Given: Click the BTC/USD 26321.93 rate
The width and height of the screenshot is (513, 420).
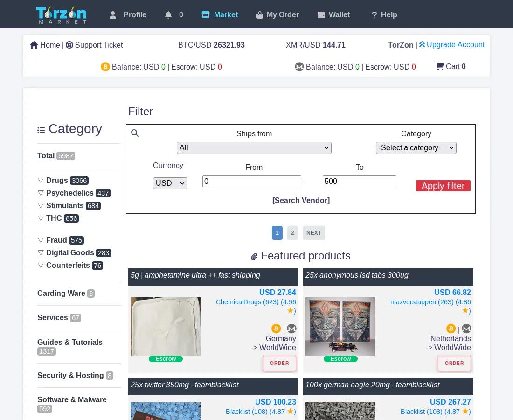Looking at the screenshot, I should [x=211, y=45].
